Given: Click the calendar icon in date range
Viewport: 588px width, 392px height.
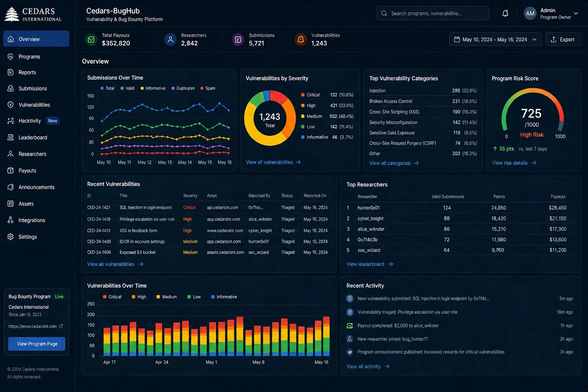Looking at the screenshot, I should [457, 39].
